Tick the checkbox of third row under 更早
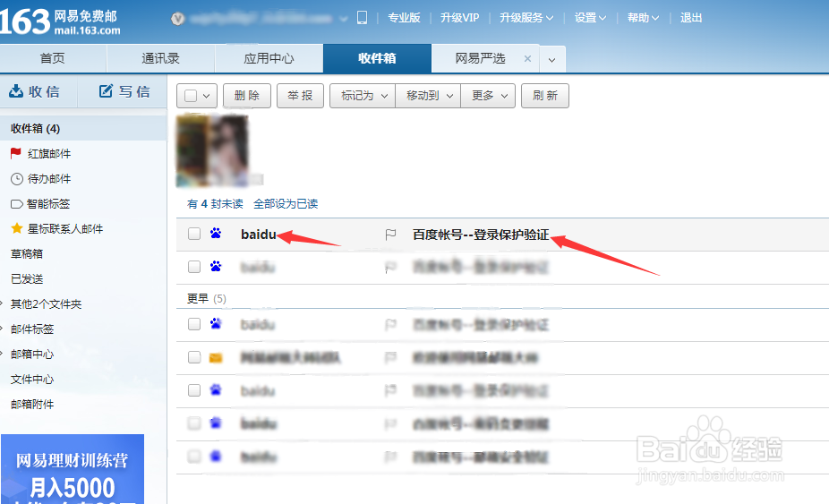 pyautogui.click(x=194, y=390)
